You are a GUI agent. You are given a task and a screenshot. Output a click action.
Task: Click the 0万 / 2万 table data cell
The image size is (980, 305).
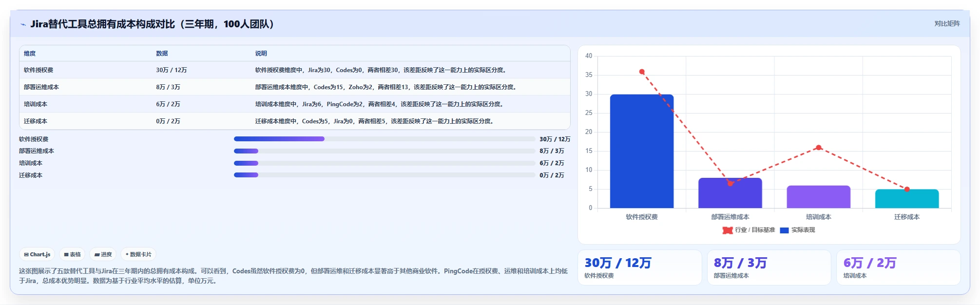[168, 121]
